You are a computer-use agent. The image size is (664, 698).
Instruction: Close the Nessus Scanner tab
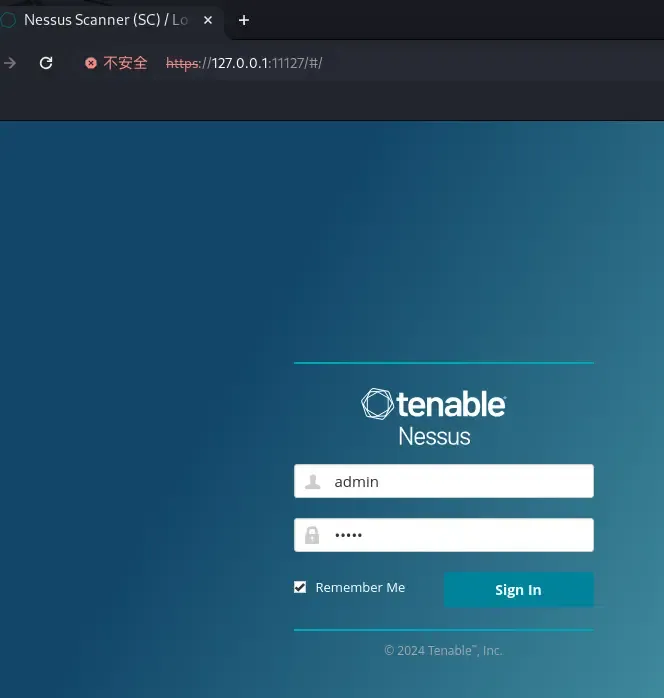208,20
